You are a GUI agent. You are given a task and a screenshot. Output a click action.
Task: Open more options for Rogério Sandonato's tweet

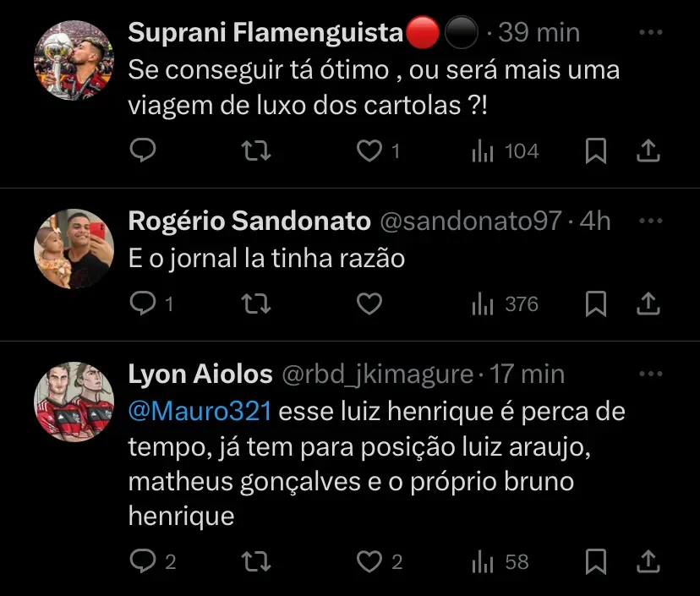point(649,221)
